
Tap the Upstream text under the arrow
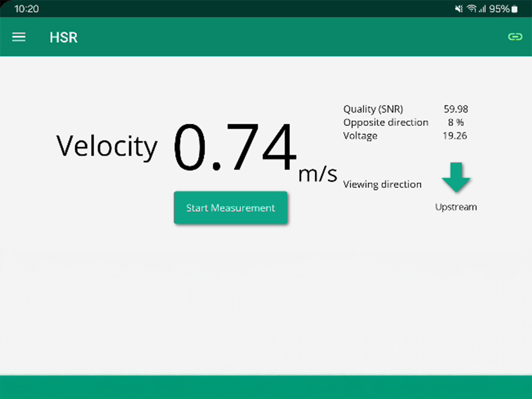click(456, 207)
